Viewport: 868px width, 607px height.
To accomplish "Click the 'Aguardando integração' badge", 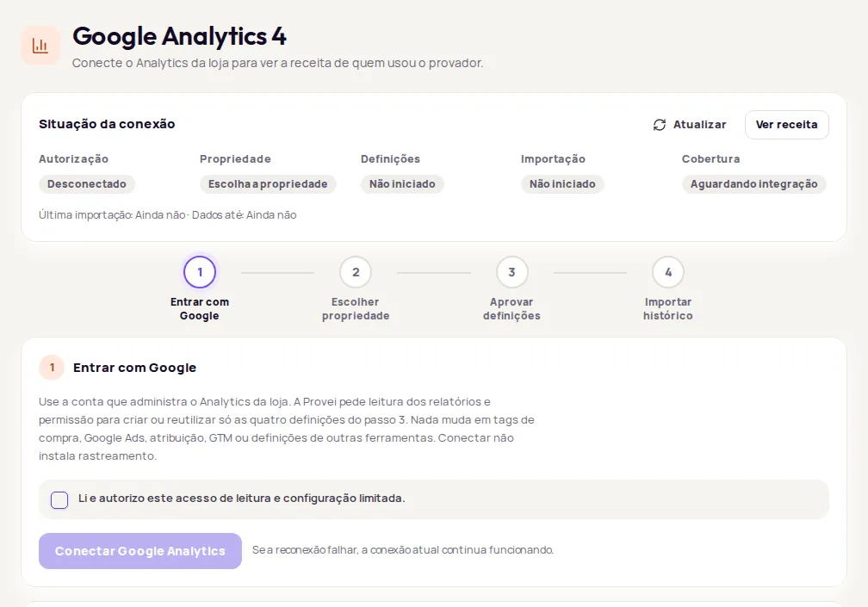I will point(754,184).
